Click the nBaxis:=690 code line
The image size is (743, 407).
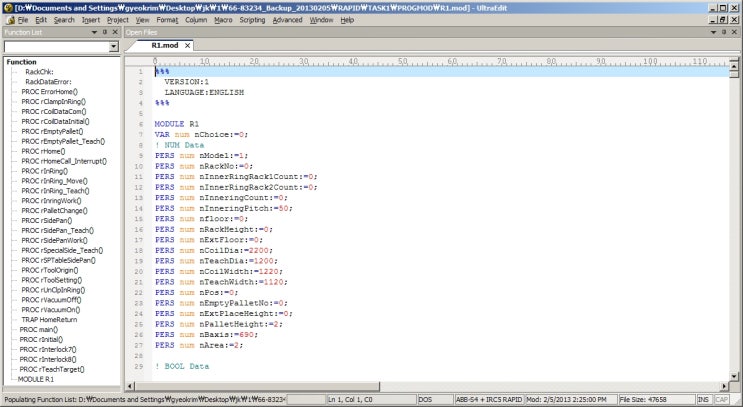(x=206, y=335)
